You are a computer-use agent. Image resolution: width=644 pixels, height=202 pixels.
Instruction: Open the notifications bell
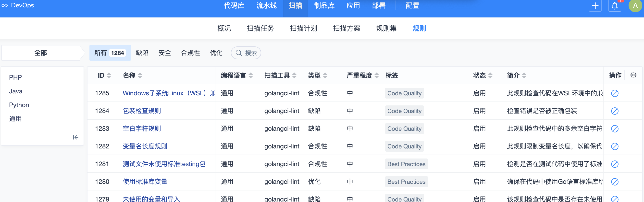[x=615, y=6]
